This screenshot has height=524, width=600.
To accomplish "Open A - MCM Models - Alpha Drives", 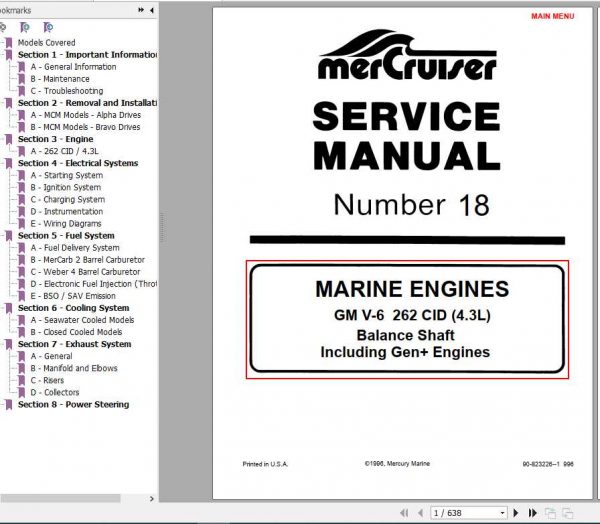I will (x=86, y=115).
